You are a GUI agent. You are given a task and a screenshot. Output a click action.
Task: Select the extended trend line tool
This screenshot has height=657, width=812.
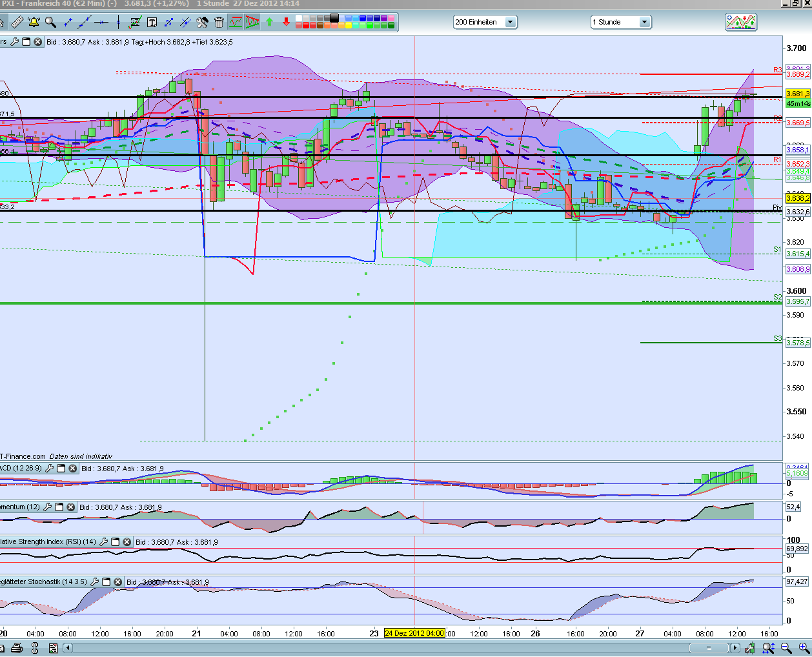(85, 22)
